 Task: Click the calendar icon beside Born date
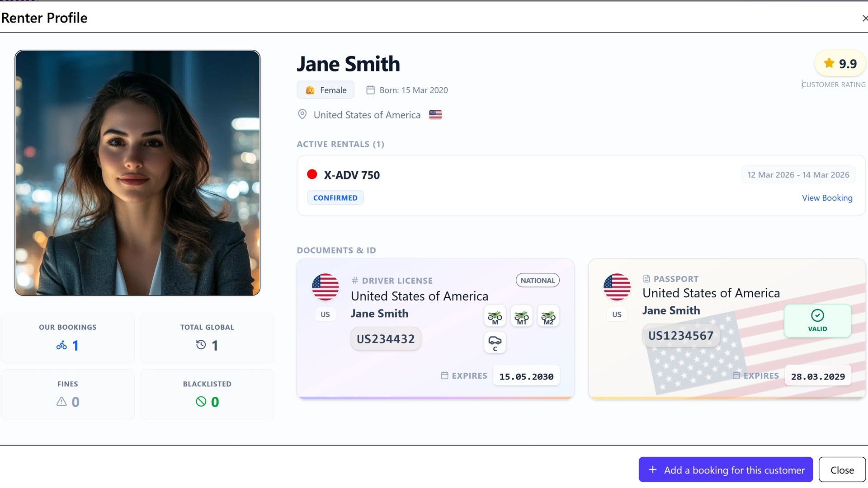[x=370, y=90]
